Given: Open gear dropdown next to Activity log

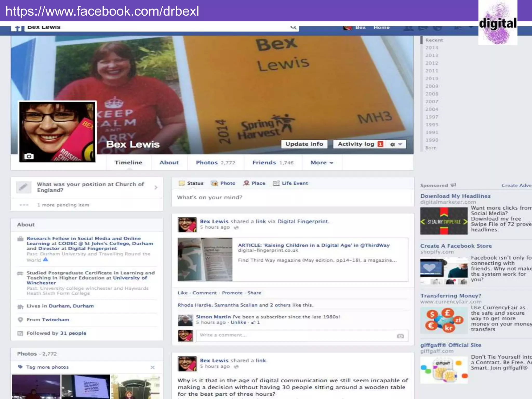Looking at the screenshot, I should tap(396, 144).
